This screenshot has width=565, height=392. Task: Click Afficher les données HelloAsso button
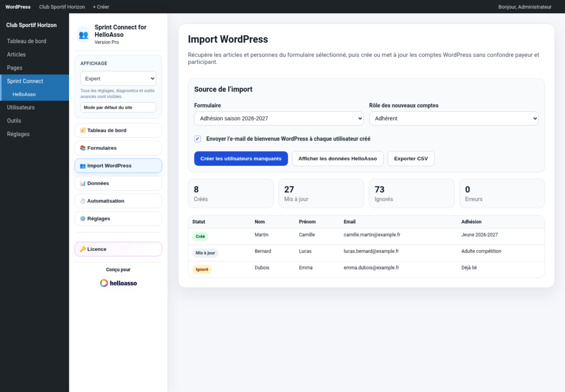coord(338,159)
